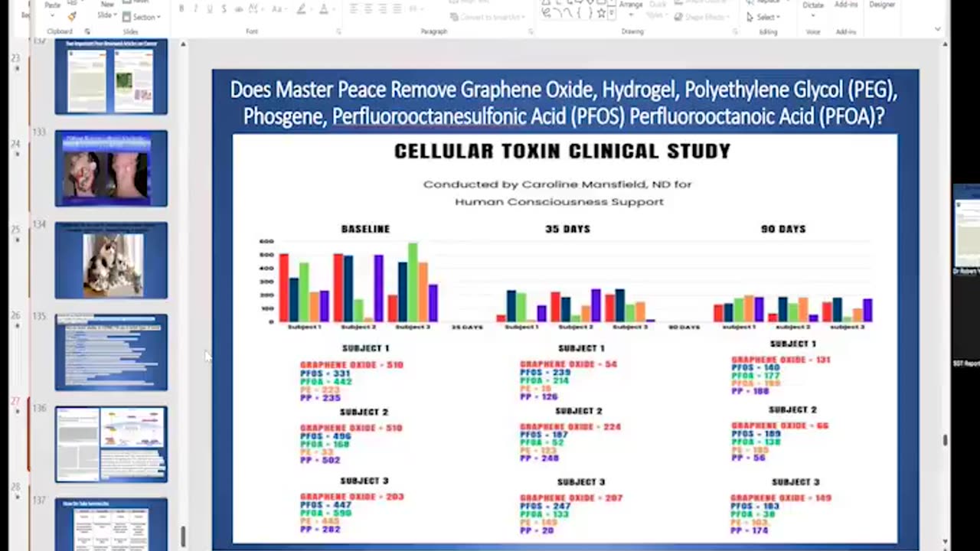Image resolution: width=980 pixels, height=551 pixels.
Task: Click the slide title about Master Peace
Action: [564, 103]
